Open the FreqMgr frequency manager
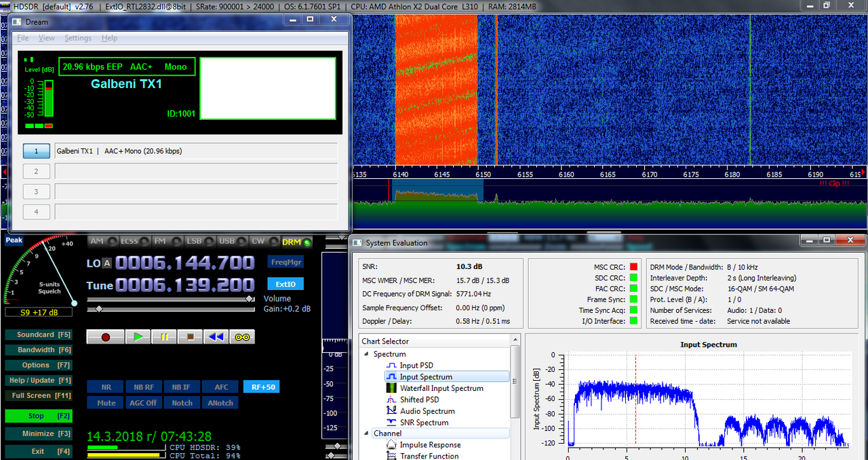868x460 pixels. click(286, 262)
